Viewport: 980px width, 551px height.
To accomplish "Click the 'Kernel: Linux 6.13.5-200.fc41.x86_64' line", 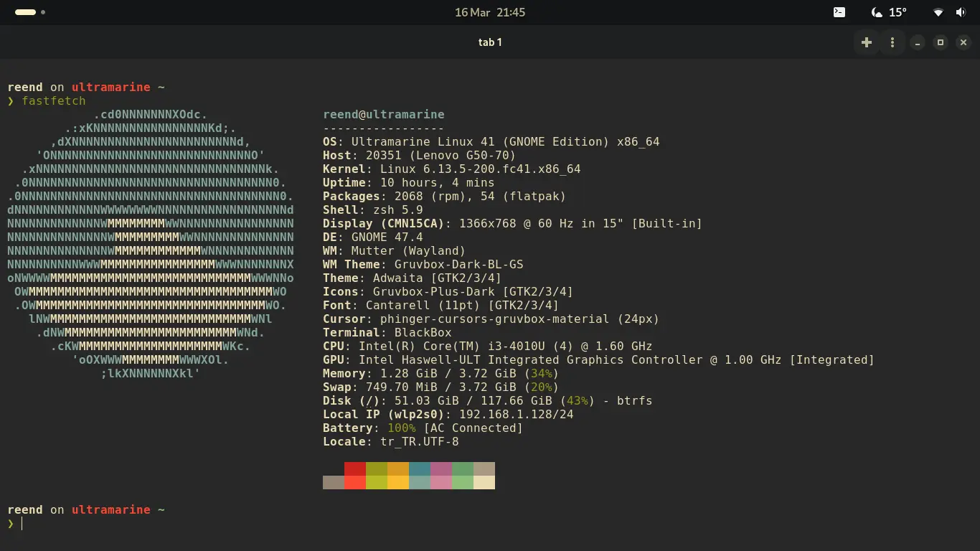I will 452,169.
